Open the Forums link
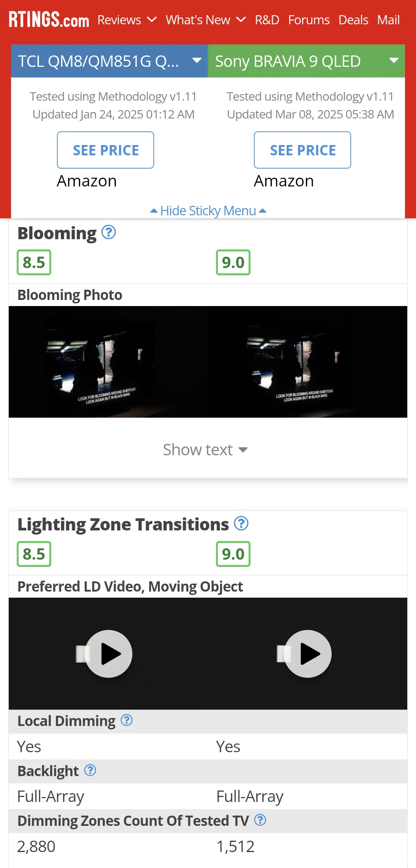 pyautogui.click(x=309, y=20)
